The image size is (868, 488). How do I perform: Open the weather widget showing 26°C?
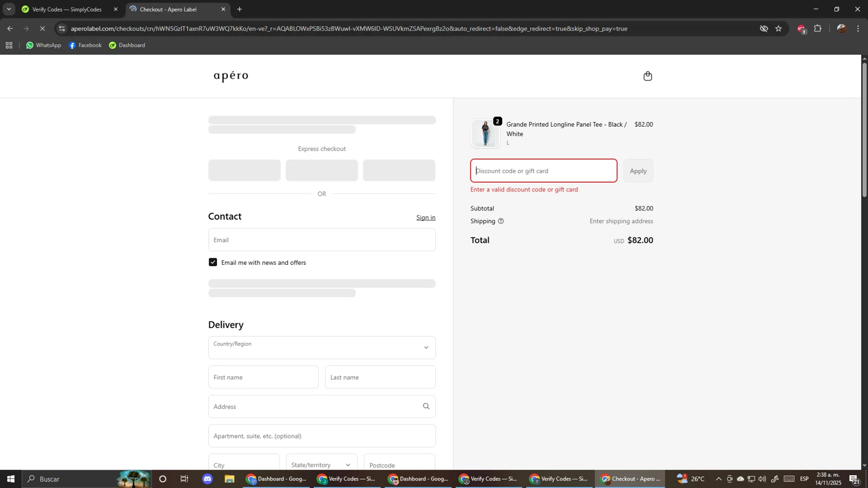coord(691,479)
